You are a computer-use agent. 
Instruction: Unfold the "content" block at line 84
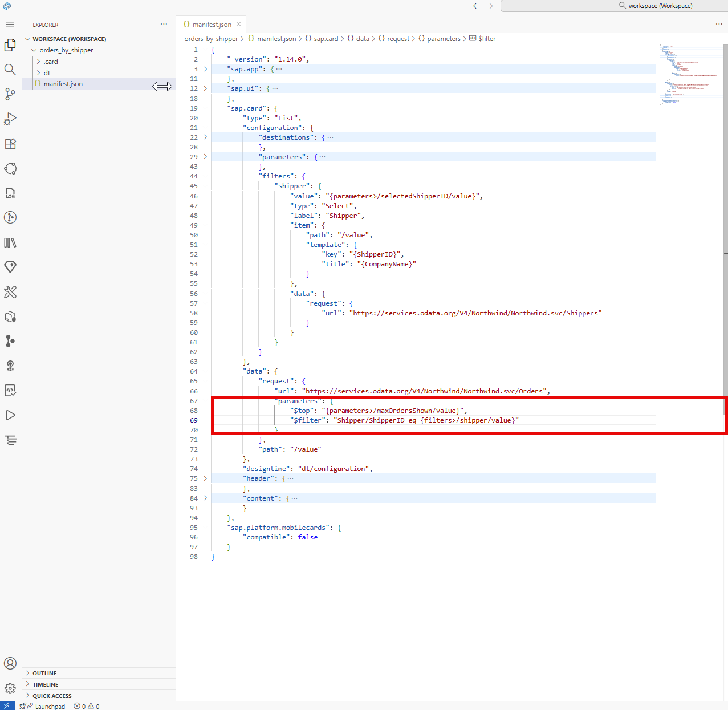(x=205, y=498)
